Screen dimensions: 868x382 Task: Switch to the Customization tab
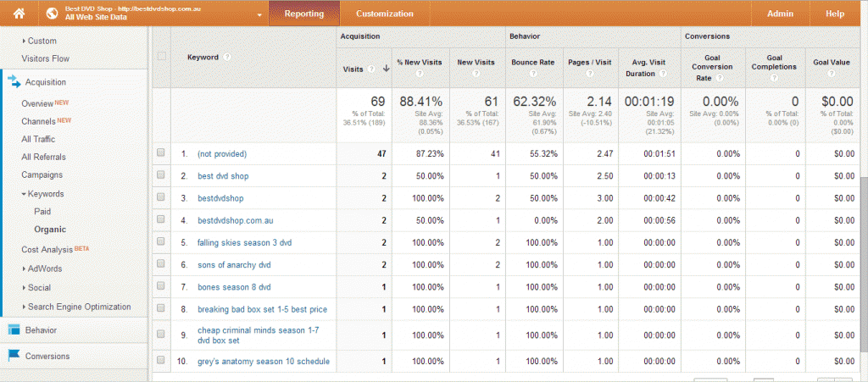pos(385,14)
